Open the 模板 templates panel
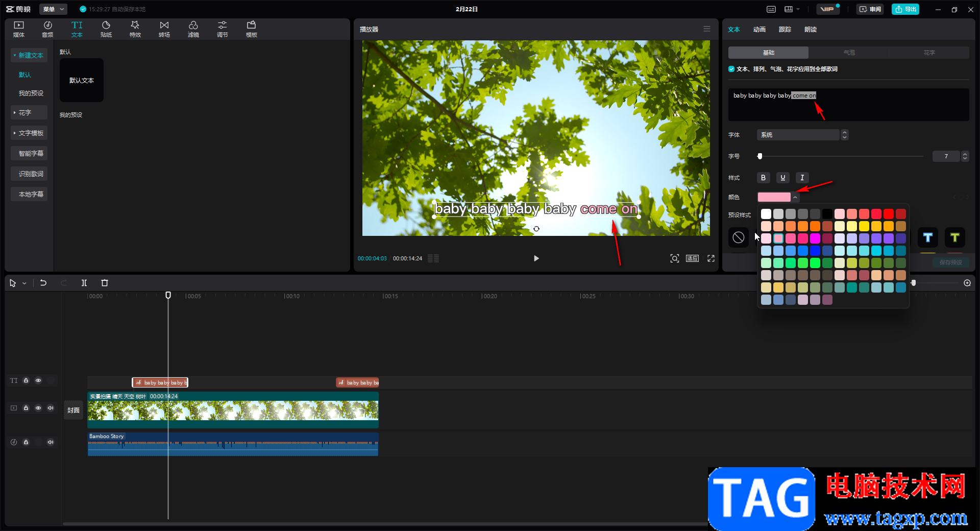 coord(252,29)
